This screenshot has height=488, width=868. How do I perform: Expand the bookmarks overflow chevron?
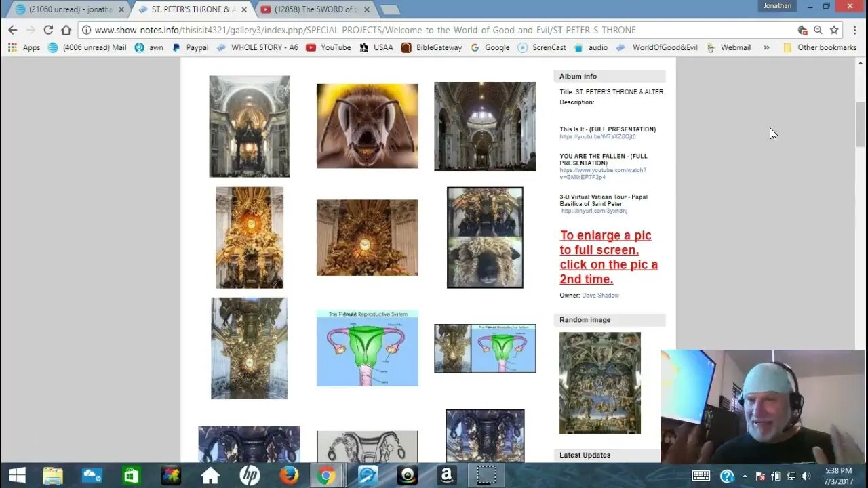766,47
